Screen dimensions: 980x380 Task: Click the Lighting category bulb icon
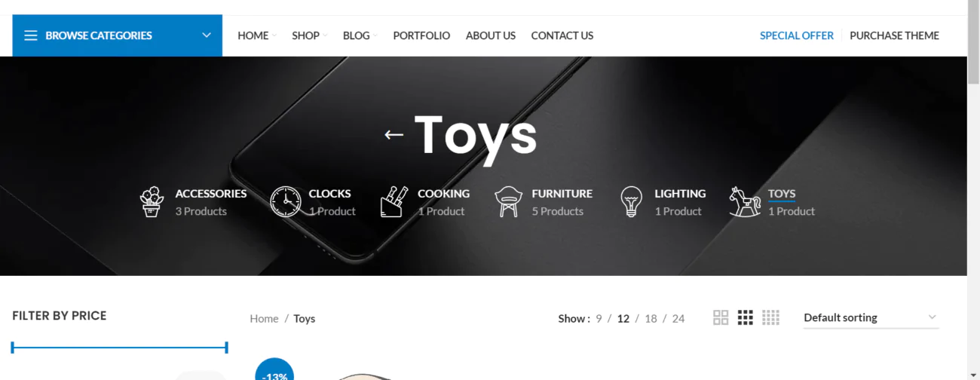click(x=631, y=202)
